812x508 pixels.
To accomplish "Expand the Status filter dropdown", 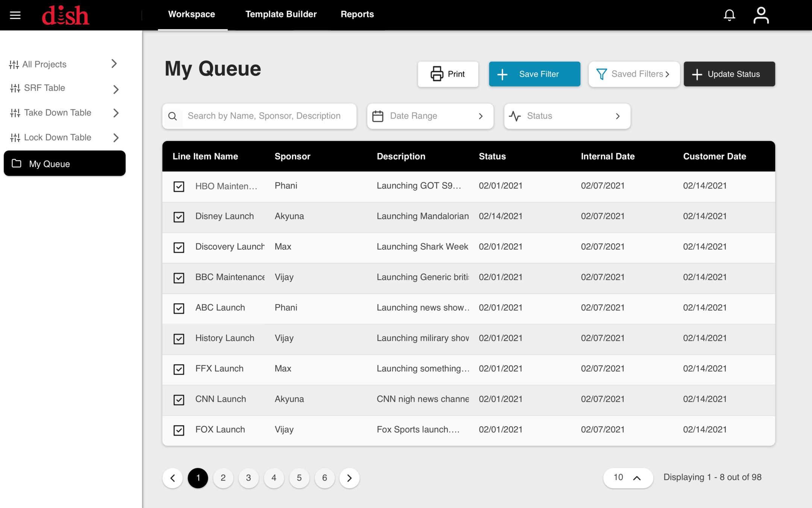I will [567, 116].
